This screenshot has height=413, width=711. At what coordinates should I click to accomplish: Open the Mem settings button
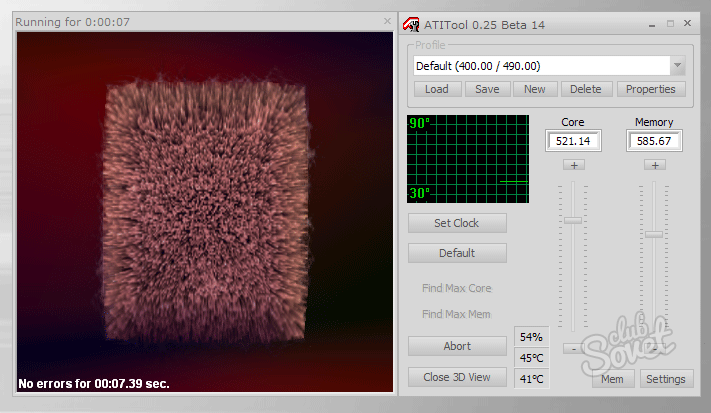[x=613, y=379]
